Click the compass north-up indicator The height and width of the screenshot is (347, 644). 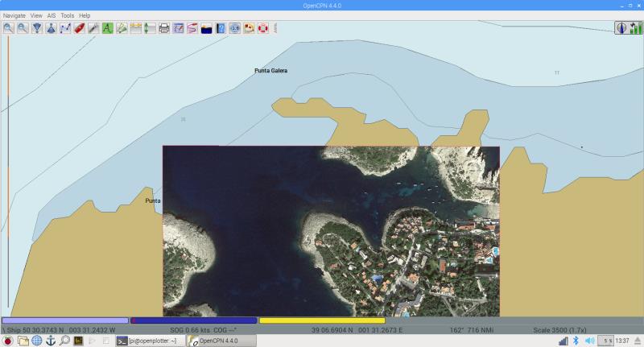coord(622,28)
